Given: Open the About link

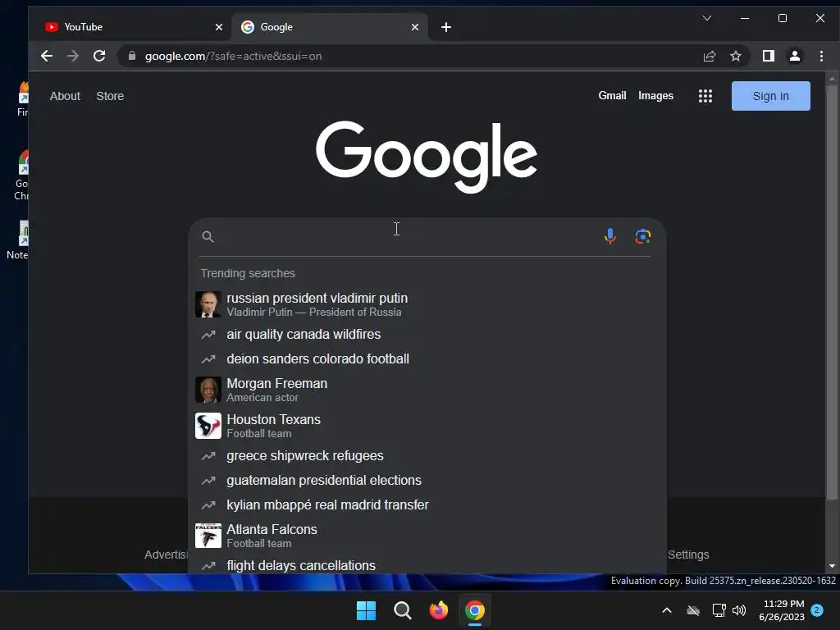Looking at the screenshot, I should pyautogui.click(x=65, y=96).
